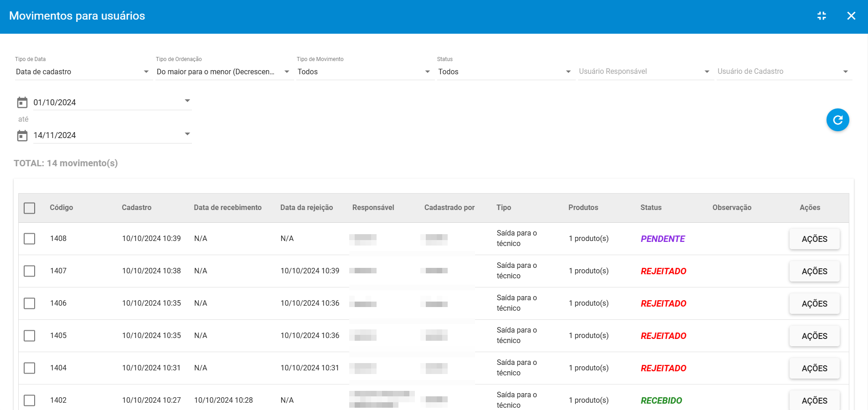
Task: Click AÇÕES button for movement 1402
Action: click(814, 400)
